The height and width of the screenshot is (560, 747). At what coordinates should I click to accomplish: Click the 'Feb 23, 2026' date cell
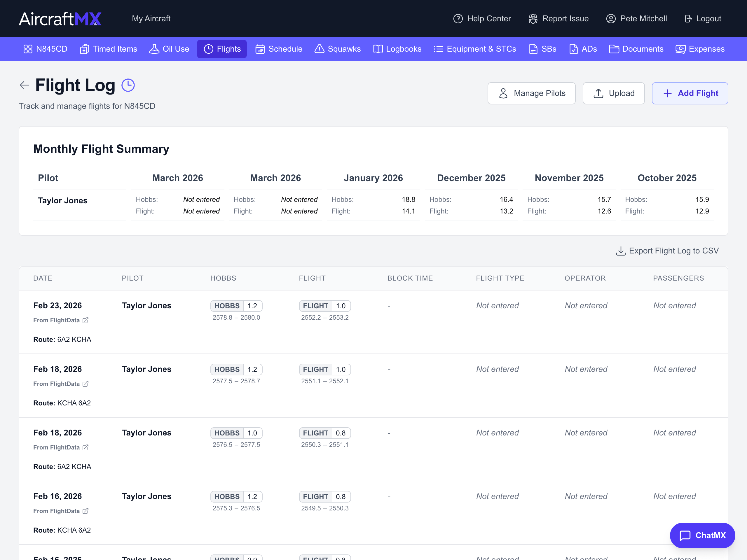point(57,305)
